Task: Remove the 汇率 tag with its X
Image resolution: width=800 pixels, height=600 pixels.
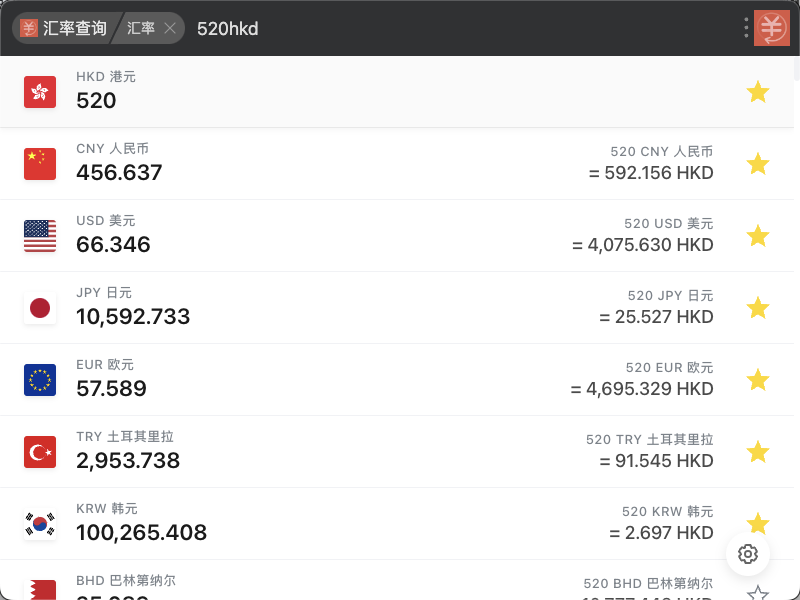Action: (x=170, y=28)
